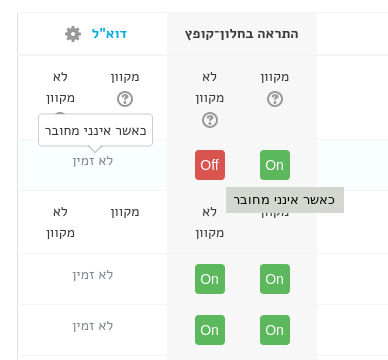Click the white כאשר אינני מחובר popover
Image resolution: width=388 pixels, height=360 pixels.
96,130
